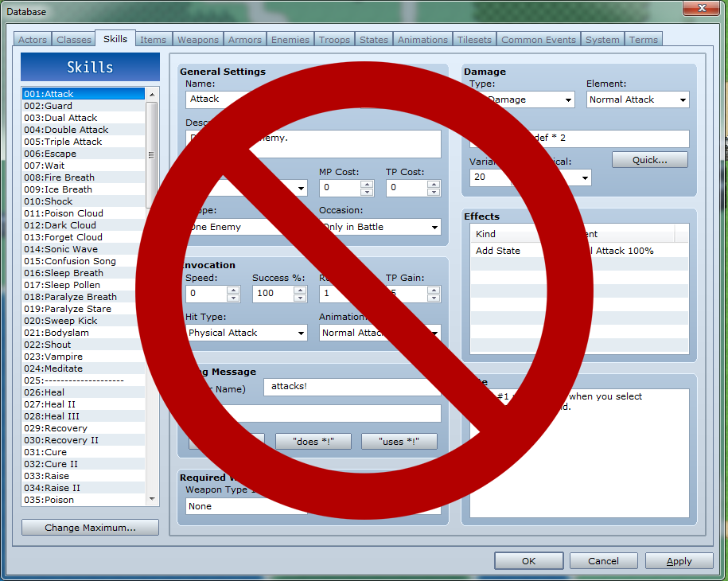Screen dimensions: 728x581
Task: Open the Common Events tab
Action: pyautogui.click(x=539, y=40)
